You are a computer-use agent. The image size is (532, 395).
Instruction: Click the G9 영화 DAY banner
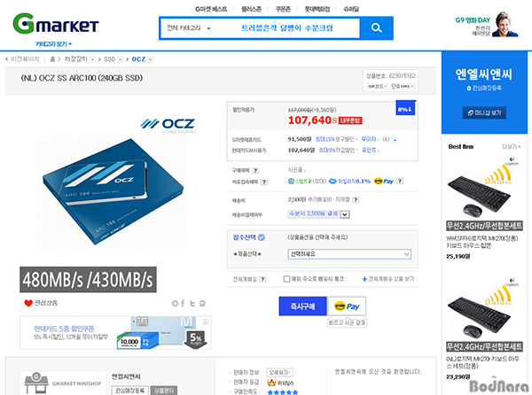click(x=487, y=25)
